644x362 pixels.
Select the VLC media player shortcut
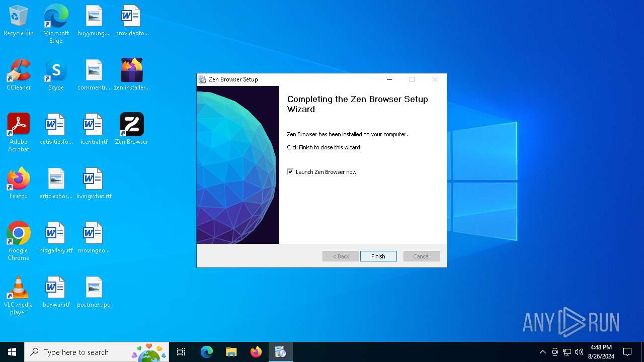(19, 296)
